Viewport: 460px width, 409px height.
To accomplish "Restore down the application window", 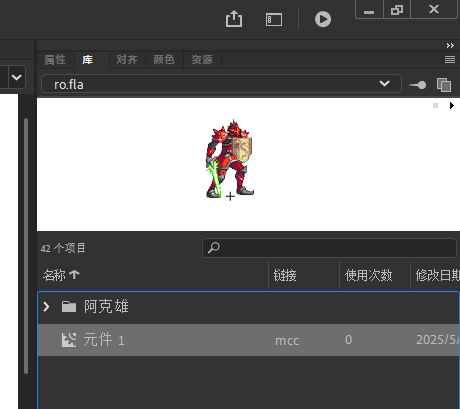I will [397, 9].
